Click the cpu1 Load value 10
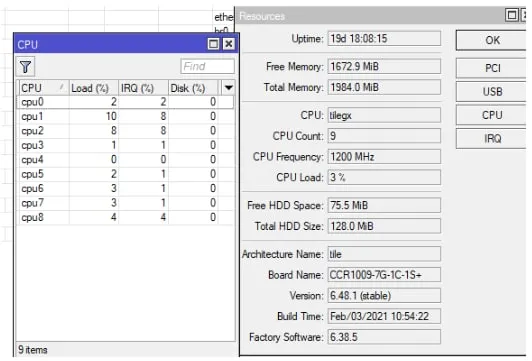The image size is (532, 361). point(111,116)
